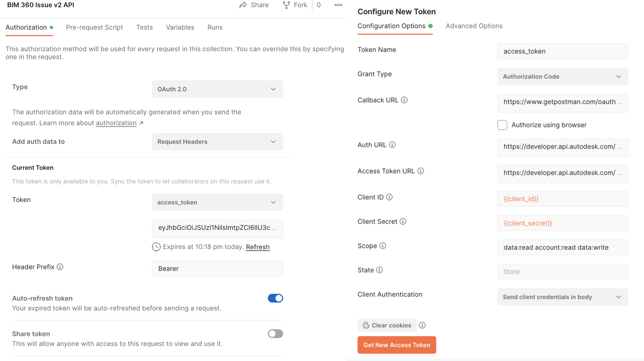
Task: Click the Header Prefix info icon
Action: 60,267
